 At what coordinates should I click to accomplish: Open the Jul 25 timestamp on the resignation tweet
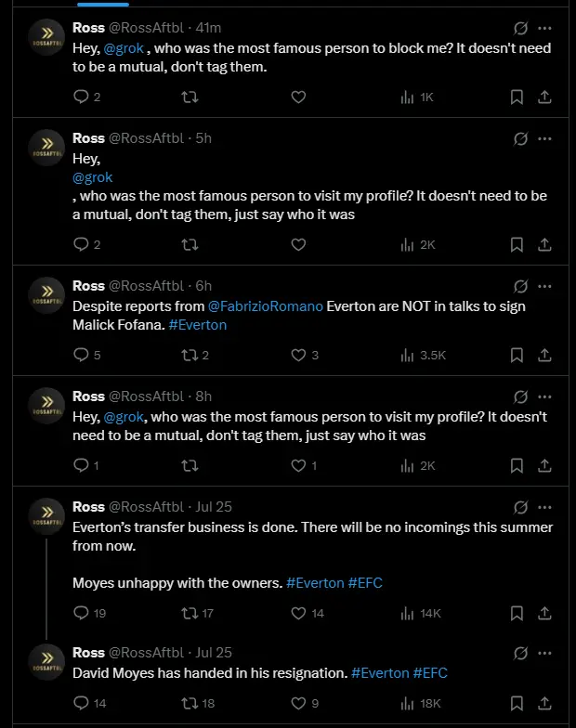(x=215, y=653)
